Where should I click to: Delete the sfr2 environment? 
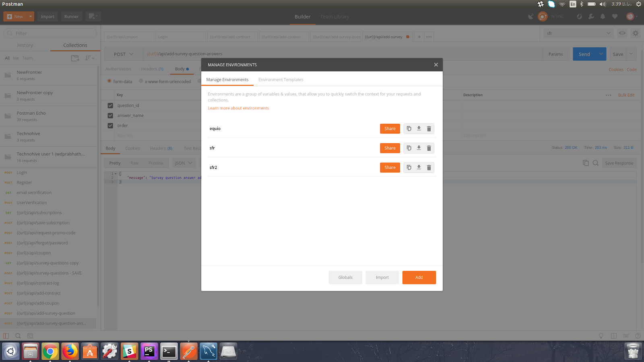(x=429, y=167)
